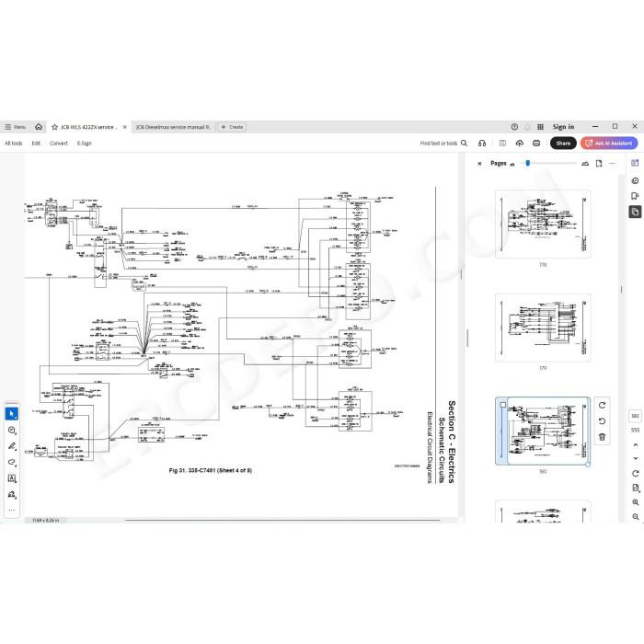644x644 pixels.
Task: Click the enlarge thumbnails mountain icon
Action: [585, 164]
